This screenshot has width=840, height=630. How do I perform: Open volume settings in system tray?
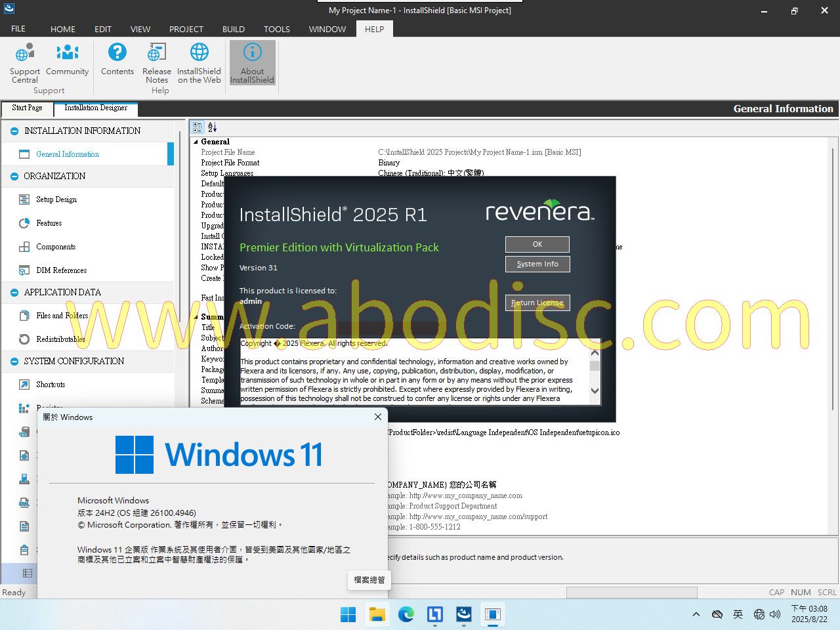[775, 615]
